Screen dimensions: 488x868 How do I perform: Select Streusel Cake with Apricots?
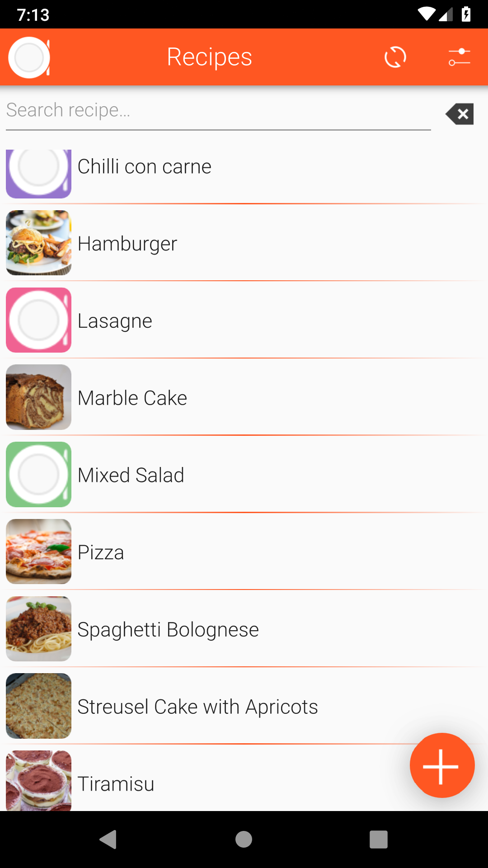(197, 707)
